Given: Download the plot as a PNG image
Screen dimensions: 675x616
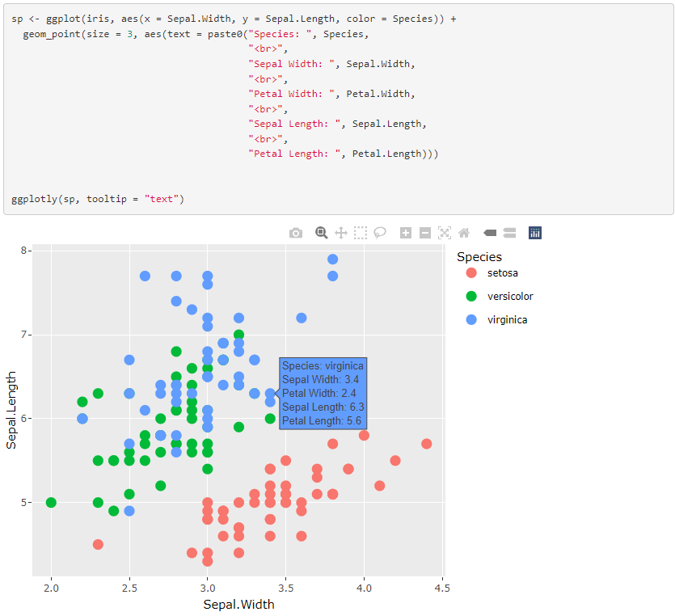Looking at the screenshot, I should pyautogui.click(x=296, y=232).
